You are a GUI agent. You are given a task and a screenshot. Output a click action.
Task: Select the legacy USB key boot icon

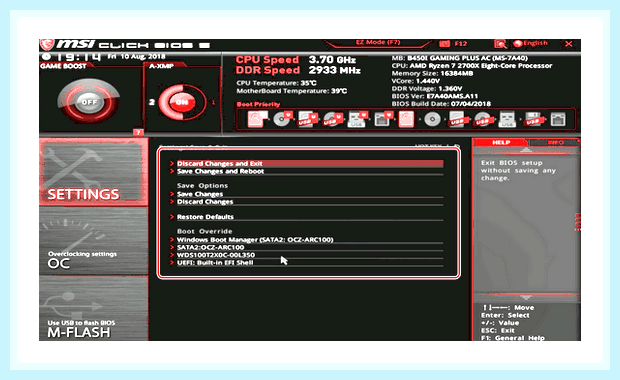(x=507, y=119)
